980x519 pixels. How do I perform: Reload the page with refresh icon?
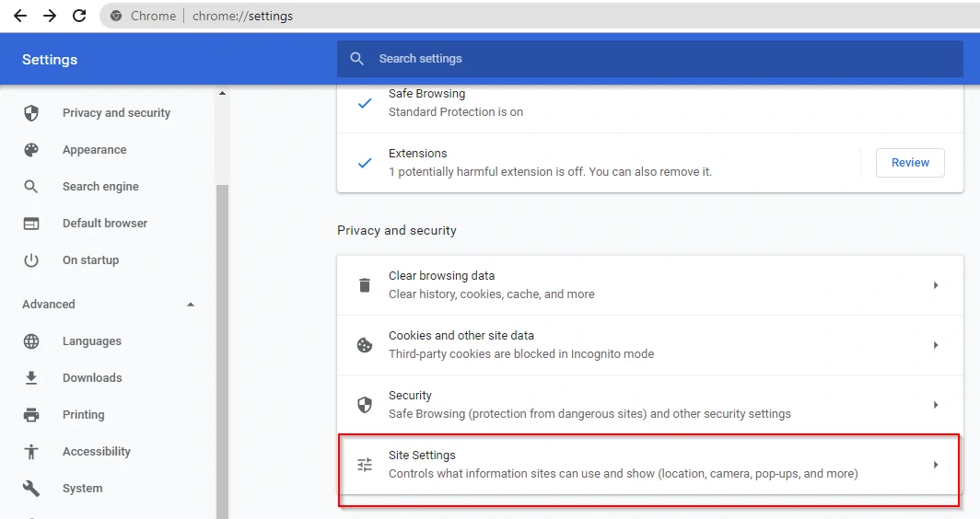(x=79, y=16)
